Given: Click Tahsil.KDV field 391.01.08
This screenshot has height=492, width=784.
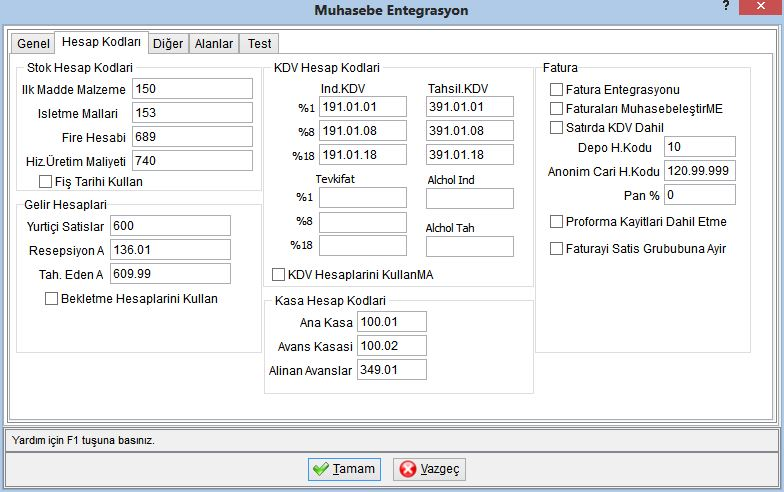Looking at the screenshot, I should click(470, 130).
